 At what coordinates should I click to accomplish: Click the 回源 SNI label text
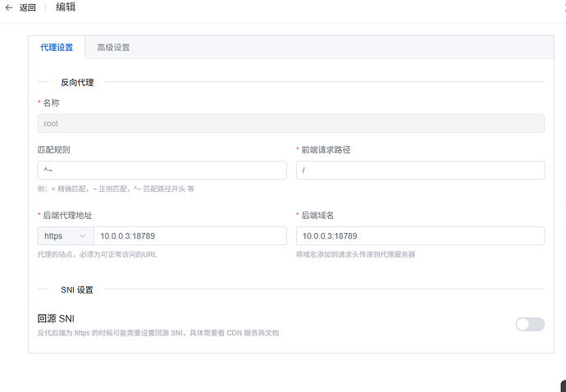coord(57,318)
